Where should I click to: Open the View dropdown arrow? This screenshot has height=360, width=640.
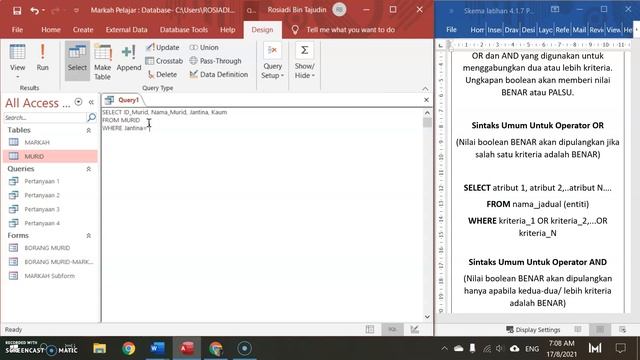(x=18, y=77)
